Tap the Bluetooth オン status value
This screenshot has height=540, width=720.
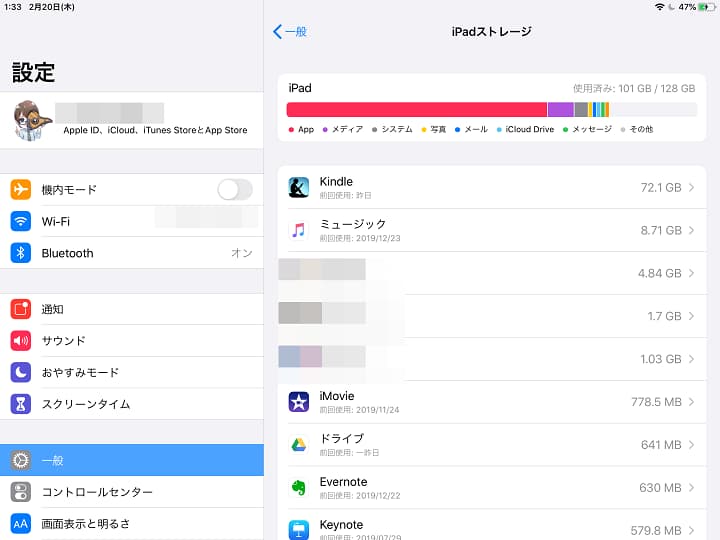coord(242,253)
